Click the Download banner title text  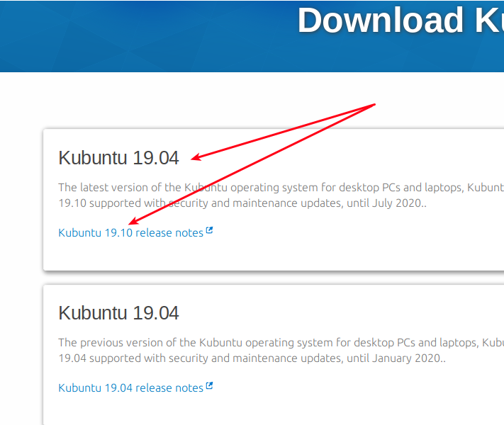coord(401,21)
